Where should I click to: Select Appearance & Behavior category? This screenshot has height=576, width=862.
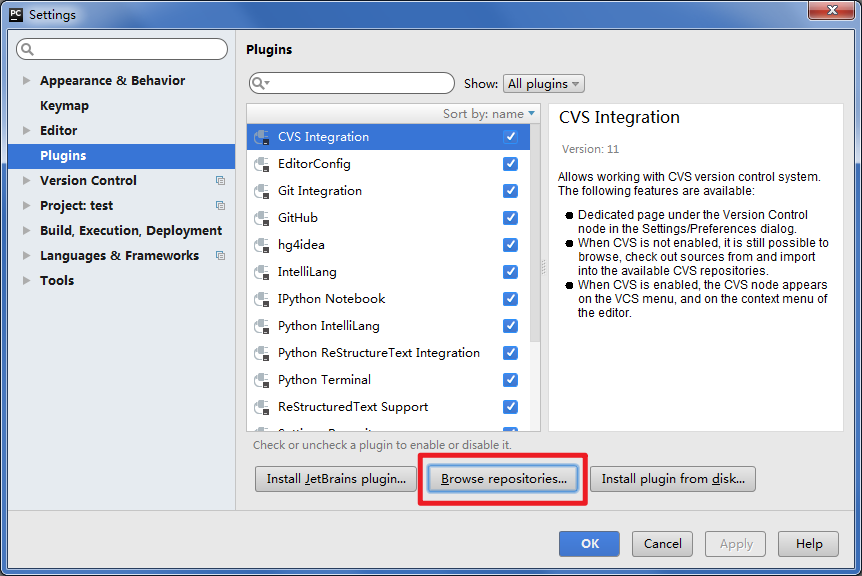112,80
